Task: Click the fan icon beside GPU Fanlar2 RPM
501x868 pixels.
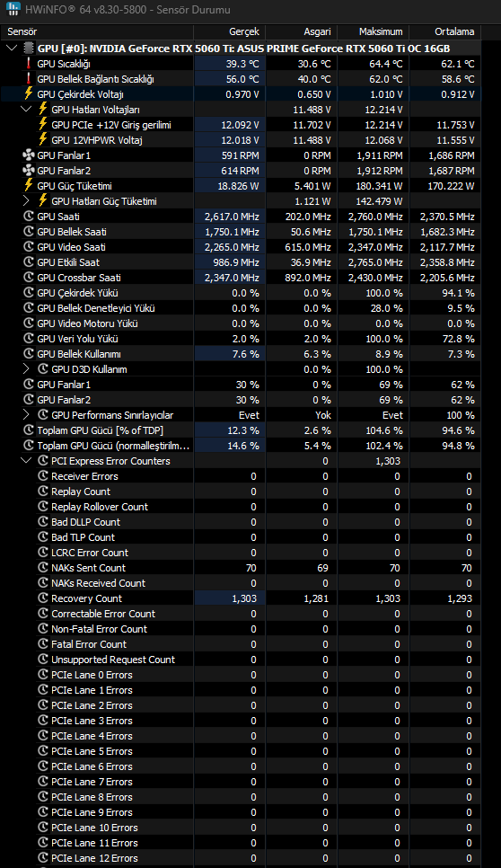Action: tap(29, 171)
